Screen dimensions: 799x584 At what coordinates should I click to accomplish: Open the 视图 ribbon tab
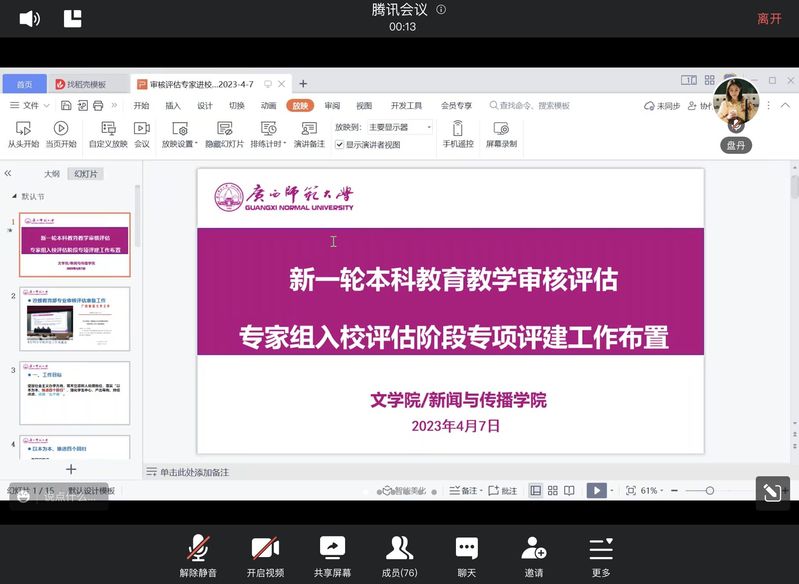[364, 105]
